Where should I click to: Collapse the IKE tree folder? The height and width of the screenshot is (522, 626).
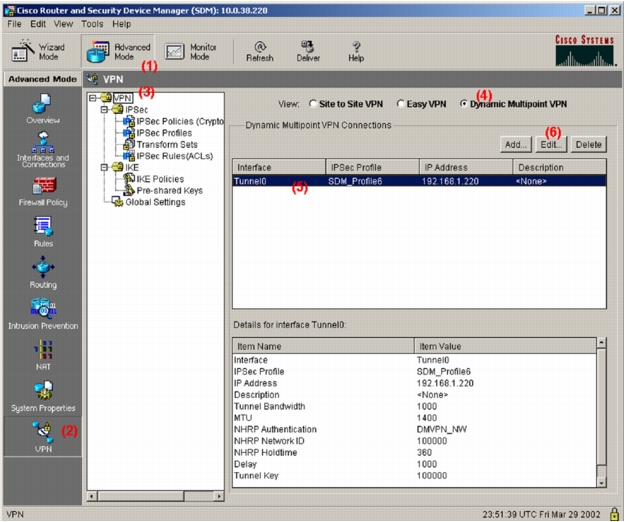[104, 167]
